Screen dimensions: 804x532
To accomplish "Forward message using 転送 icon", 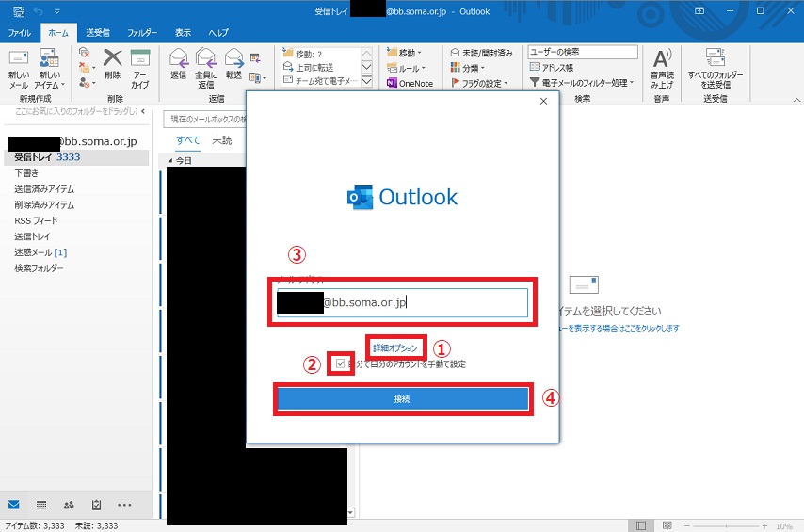I will tap(233, 65).
